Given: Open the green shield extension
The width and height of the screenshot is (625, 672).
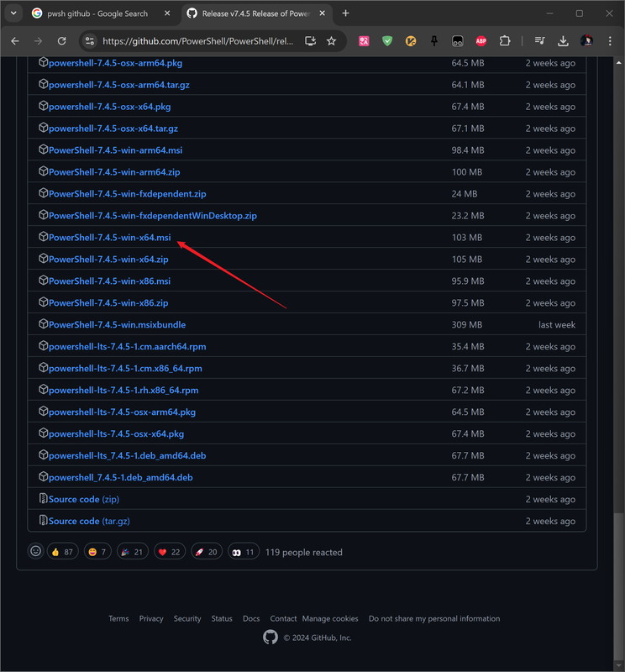Looking at the screenshot, I should click(x=387, y=41).
